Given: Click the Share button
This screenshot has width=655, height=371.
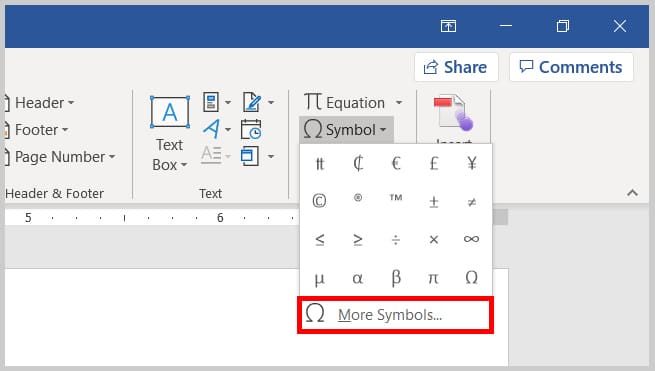Looking at the screenshot, I should [x=456, y=67].
